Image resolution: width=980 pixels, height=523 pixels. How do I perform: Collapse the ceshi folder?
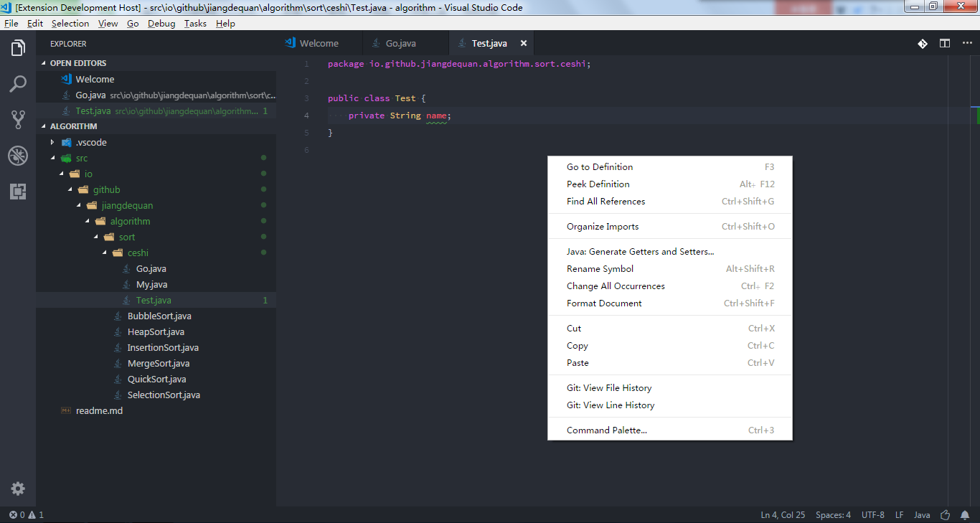point(104,253)
